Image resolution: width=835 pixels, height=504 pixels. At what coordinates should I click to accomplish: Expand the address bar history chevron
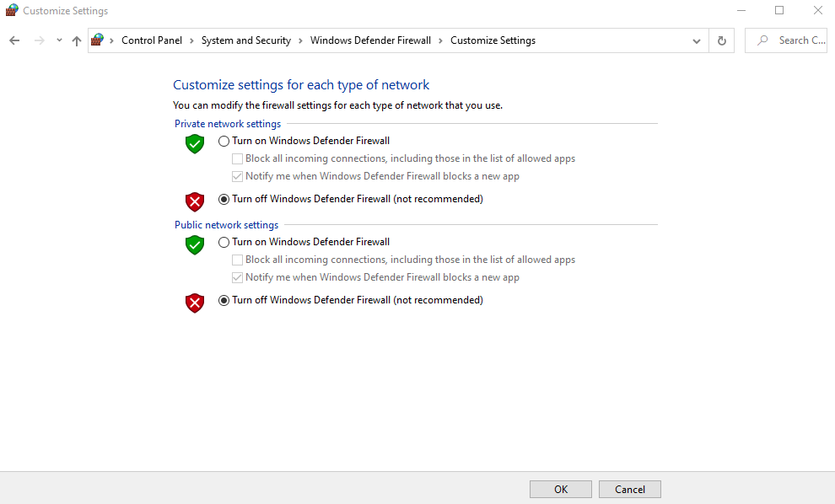(x=696, y=41)
